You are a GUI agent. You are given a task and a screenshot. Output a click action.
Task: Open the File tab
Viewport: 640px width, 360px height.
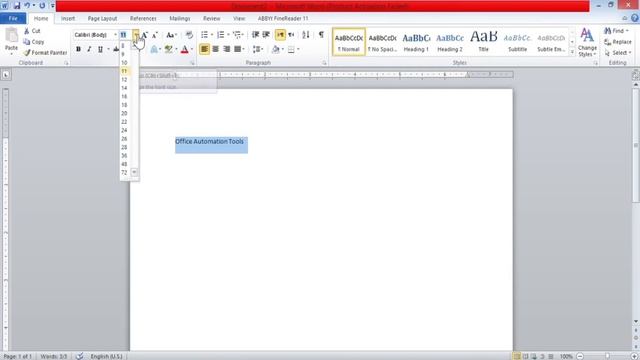tap(13, 18)
